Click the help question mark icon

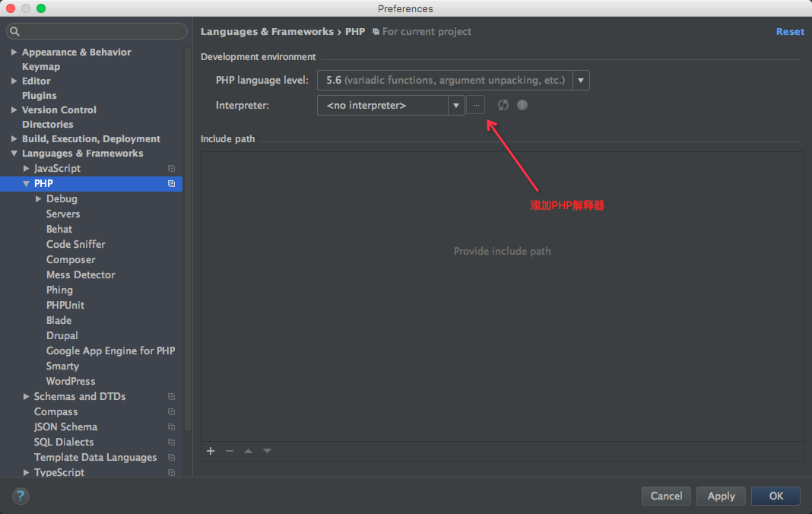21,496
